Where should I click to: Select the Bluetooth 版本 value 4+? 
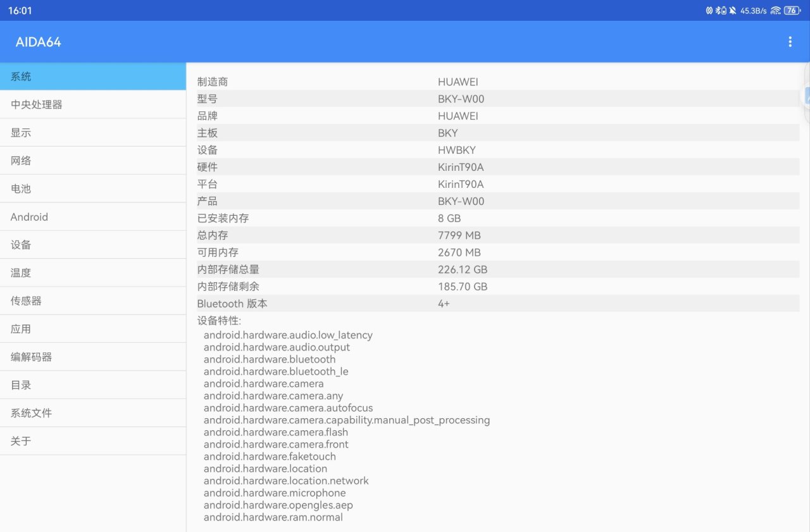pyautogui.click(x=444, y=304)
